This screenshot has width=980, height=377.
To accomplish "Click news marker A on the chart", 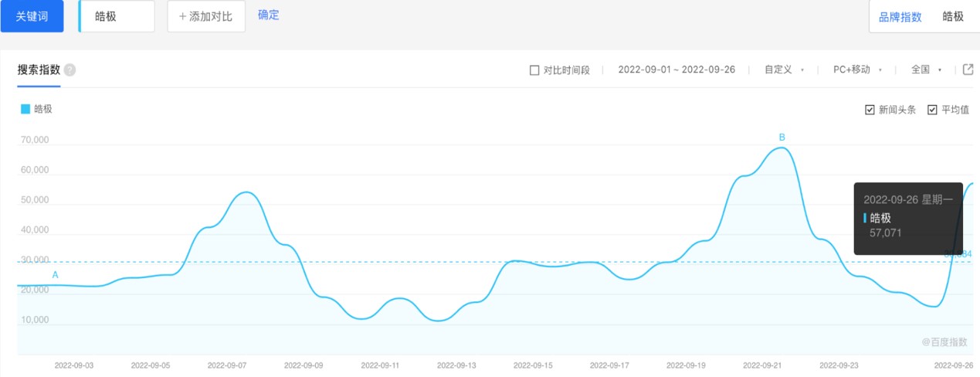I will pyautogui.click(x=55, y=275).
